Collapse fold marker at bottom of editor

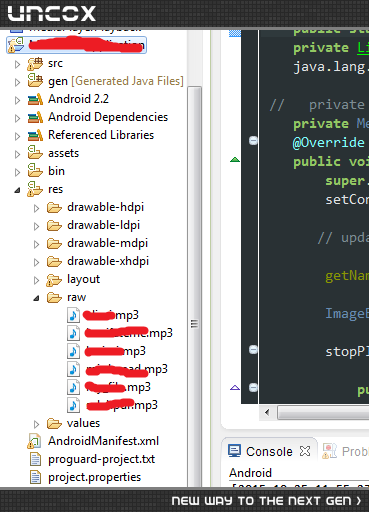click(x=253, y=388)
